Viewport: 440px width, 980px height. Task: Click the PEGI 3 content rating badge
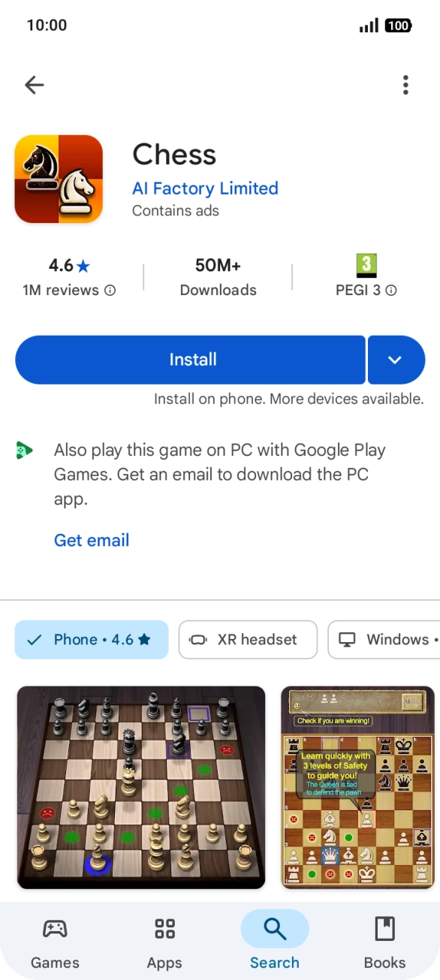tap(366, 266)
